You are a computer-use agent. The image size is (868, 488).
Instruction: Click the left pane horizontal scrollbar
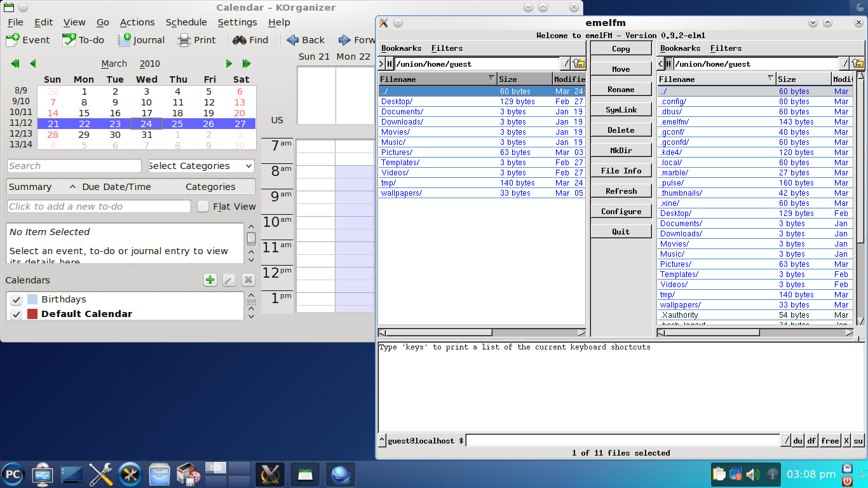(x=438, y=333)
